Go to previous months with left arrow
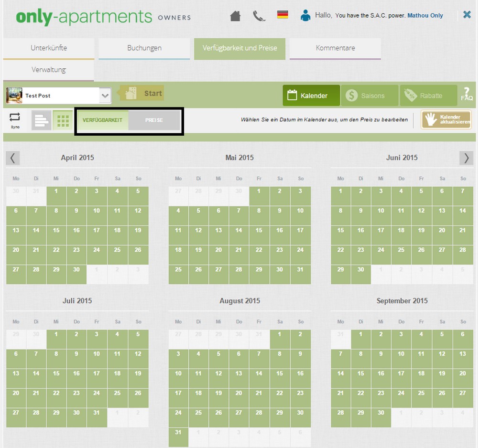Screen dimensions: 478x448 13,158
